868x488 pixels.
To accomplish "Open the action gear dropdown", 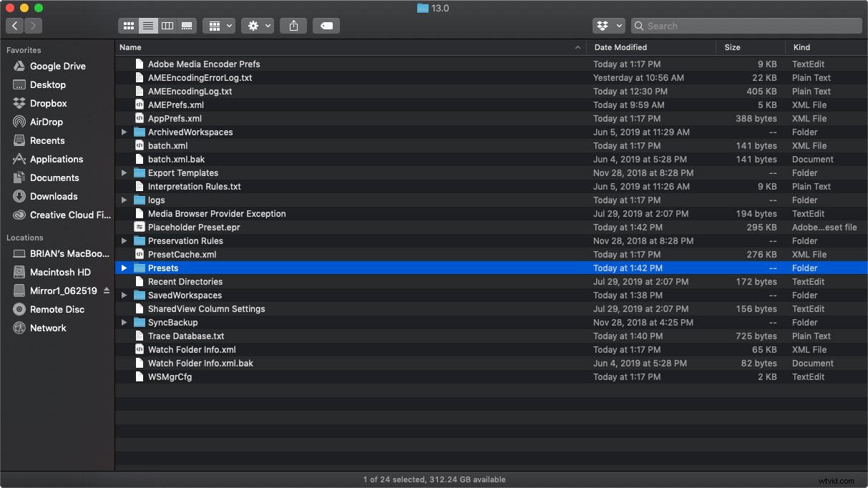I will (x=257, y=25).
